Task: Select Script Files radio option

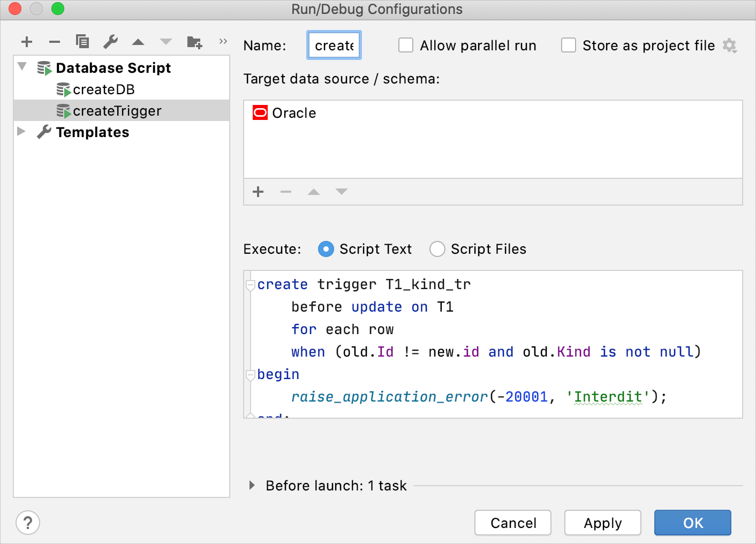Action: 437,249
